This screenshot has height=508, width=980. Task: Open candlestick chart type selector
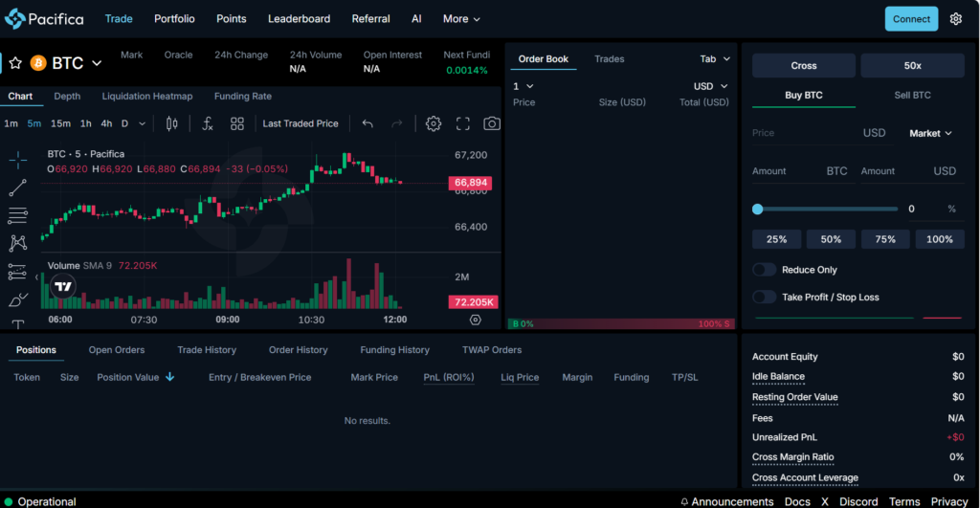[172, 123]
